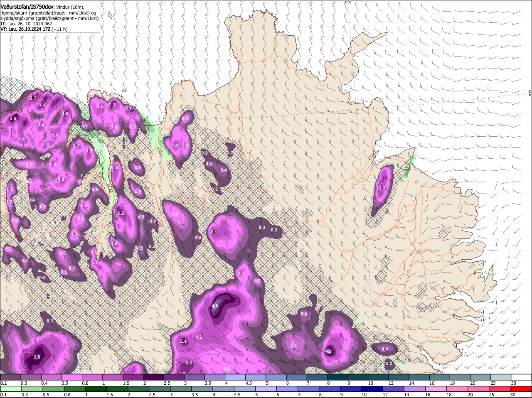This screenshot has width=532, height=398.
Task: Click the 'VT: Lau. 26.10.2024 17Z (+11 h)' line
Action: 34,29
